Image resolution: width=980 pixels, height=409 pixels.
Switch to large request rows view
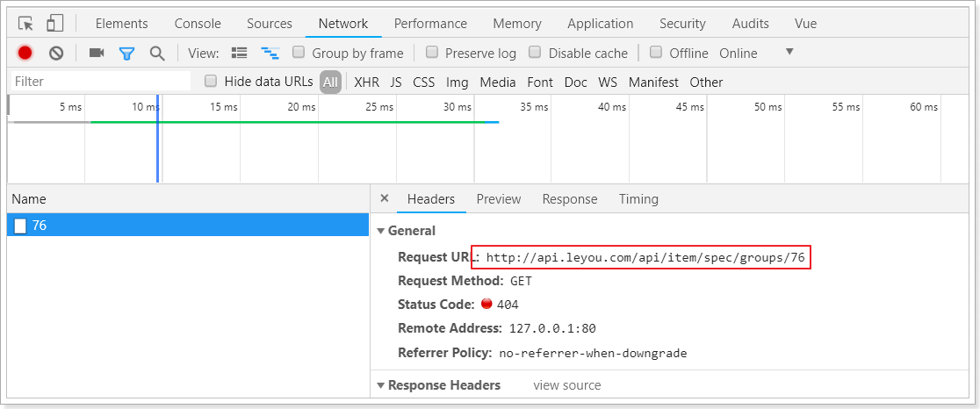[239, 53]
